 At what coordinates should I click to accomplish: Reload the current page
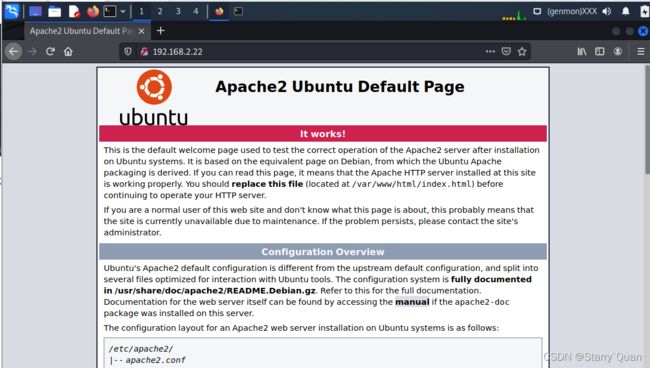(x=50, y=51)
